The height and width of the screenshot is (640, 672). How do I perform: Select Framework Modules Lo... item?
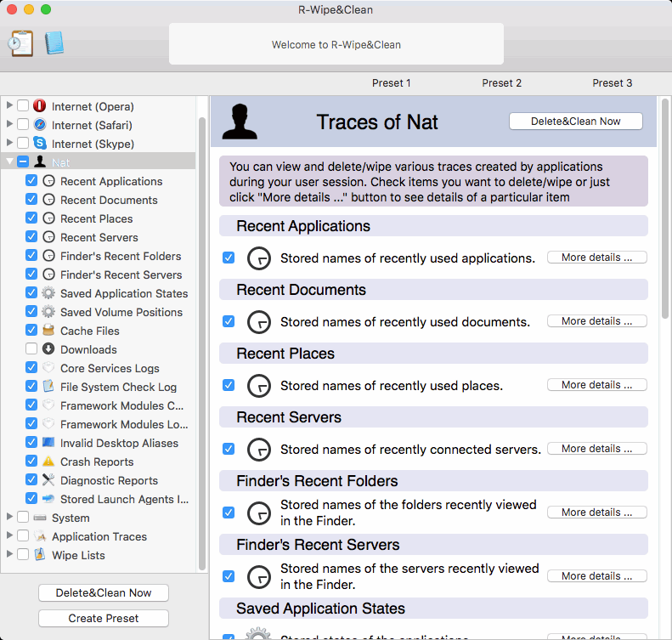(x=124, y=424)
